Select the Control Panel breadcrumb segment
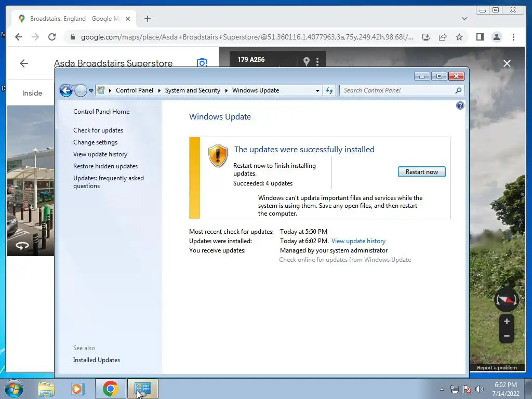532x399 pixels. (x=135, y=90)
